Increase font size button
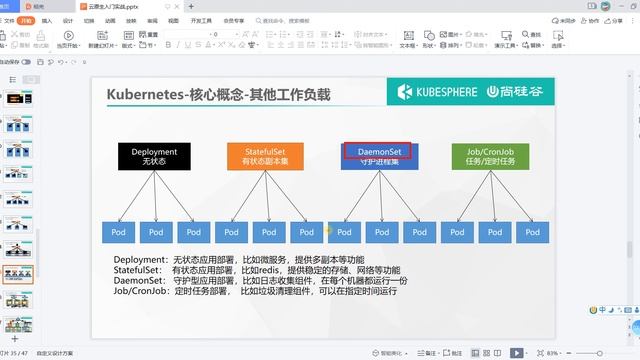The width and height of the screenshot is (640, 360). [246, 34]
